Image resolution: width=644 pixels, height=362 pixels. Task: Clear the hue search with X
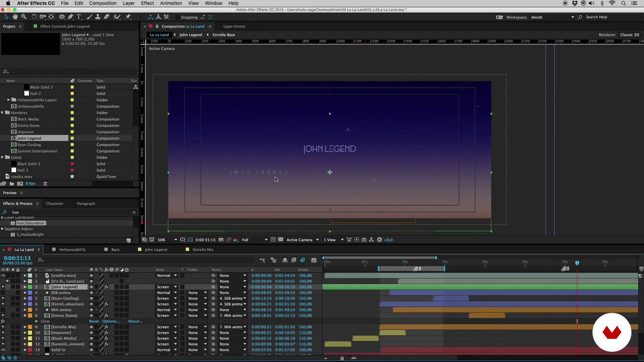click(x=134, y=212)
